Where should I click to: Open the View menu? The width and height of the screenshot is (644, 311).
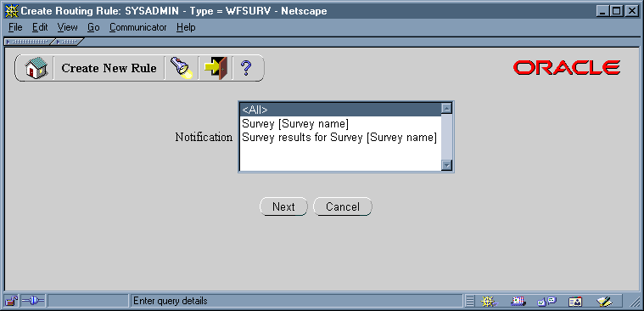(x=67, y=27)
